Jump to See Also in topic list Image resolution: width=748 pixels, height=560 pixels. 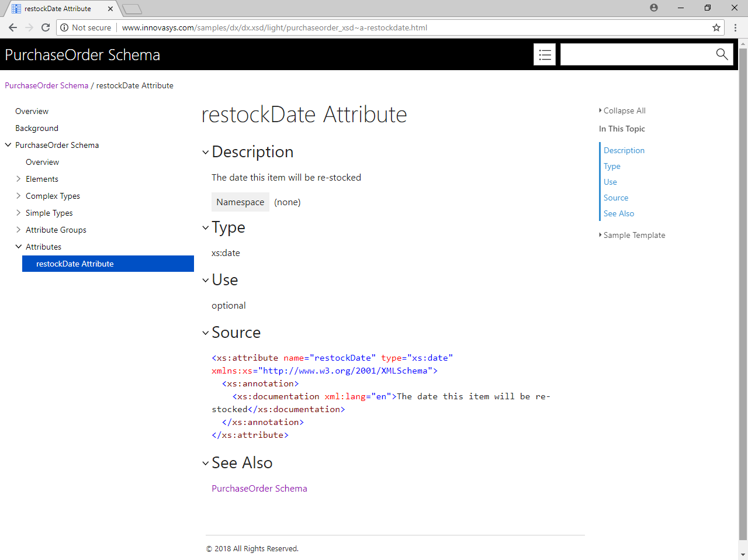618,213
